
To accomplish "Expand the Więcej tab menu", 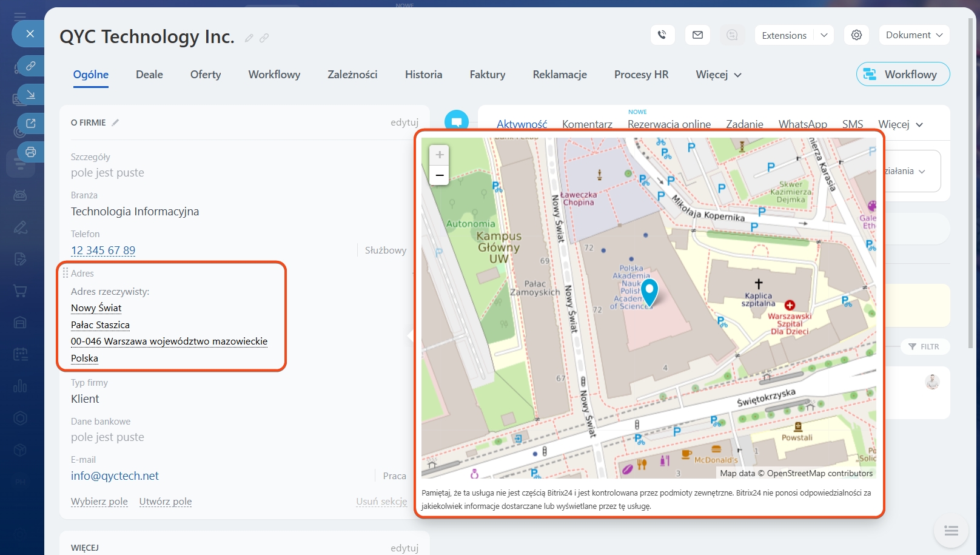I will coord(719,75).
